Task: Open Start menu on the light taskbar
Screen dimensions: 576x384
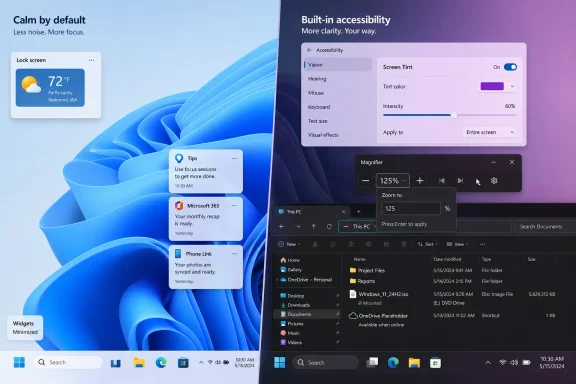Action: (x=19, y=362)
